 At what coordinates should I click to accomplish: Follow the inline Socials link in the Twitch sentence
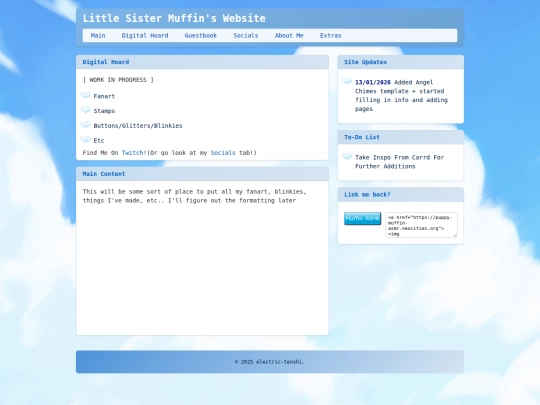click(x=223, y=153)
